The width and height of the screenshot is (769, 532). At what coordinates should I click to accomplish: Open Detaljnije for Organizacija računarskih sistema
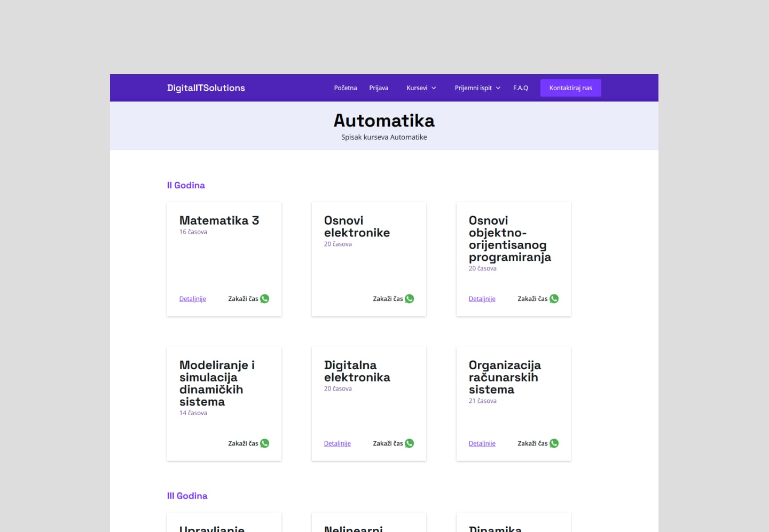point(482,443)
